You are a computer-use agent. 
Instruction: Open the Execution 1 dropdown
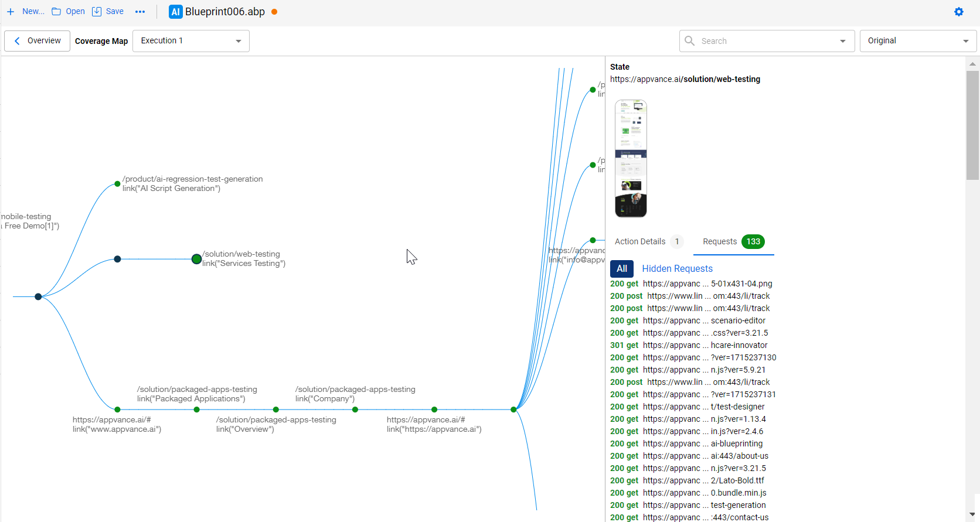[x=191, y=41]
